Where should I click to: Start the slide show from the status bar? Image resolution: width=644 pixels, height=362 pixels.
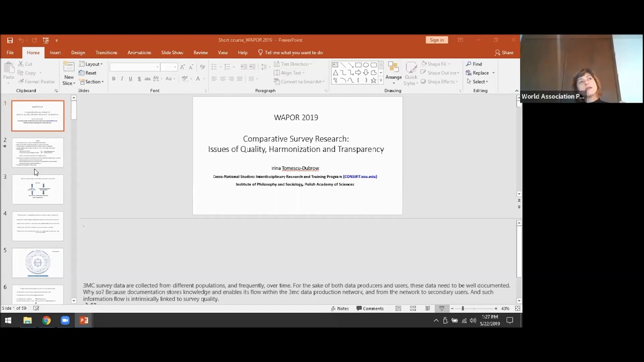442,308
